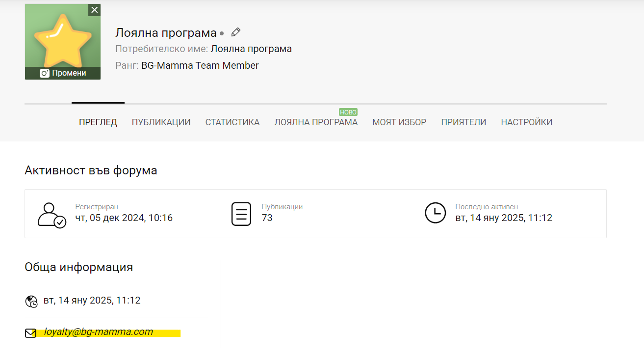Open the ПРИЯТЕЛИ tab

tap(464, 122)
